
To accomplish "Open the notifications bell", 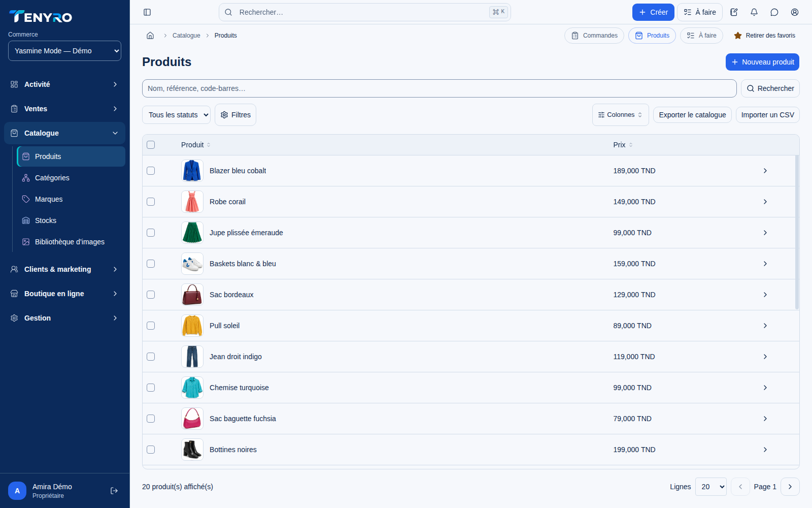I will [x=754, y=12].
